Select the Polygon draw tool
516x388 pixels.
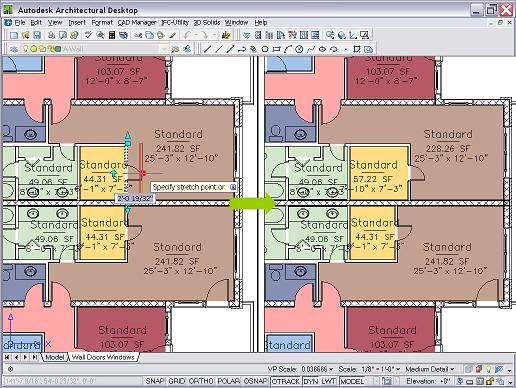[265, 49]
